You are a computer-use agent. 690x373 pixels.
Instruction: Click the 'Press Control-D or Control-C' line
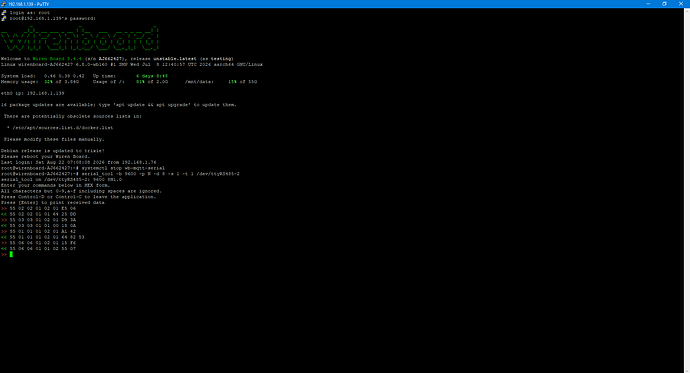pos(78,197)
